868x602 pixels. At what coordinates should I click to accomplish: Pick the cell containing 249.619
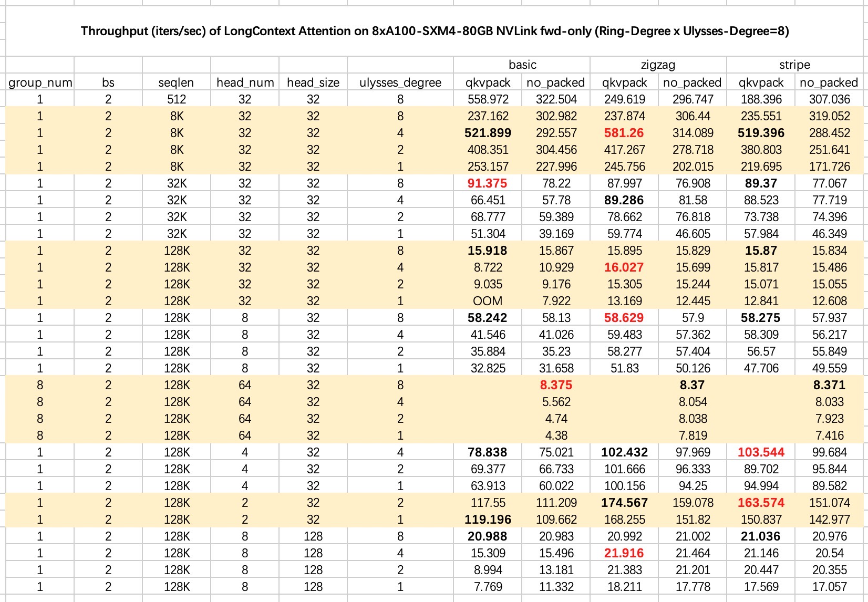[624, 99]
